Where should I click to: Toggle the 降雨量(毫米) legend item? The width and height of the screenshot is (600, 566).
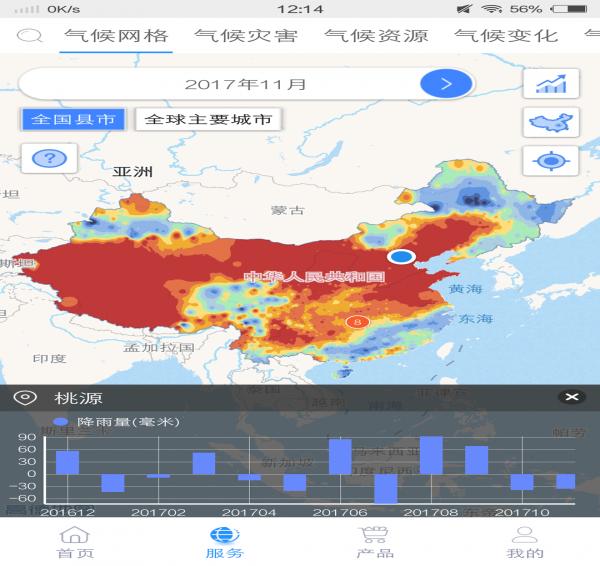(116, 422)
